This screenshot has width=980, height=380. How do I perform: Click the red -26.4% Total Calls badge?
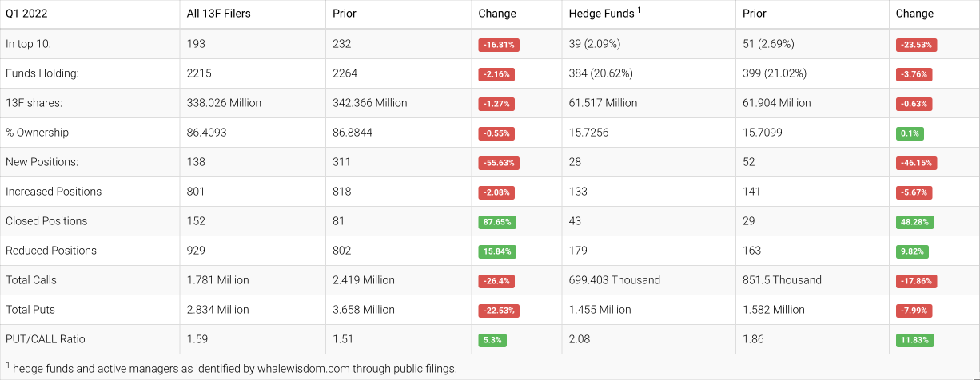tap(496, 281)
